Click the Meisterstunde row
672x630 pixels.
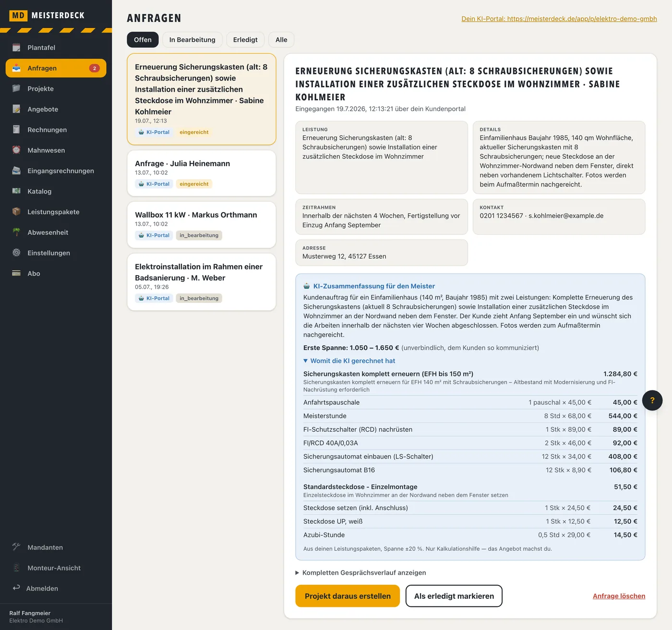click(x=470, y=416)
